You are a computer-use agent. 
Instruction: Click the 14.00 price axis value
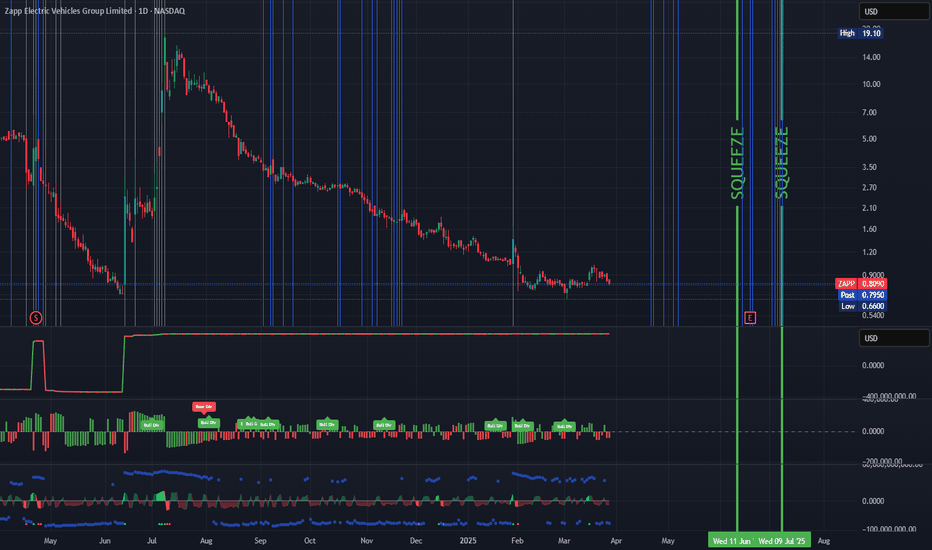[x=871, y=57]
